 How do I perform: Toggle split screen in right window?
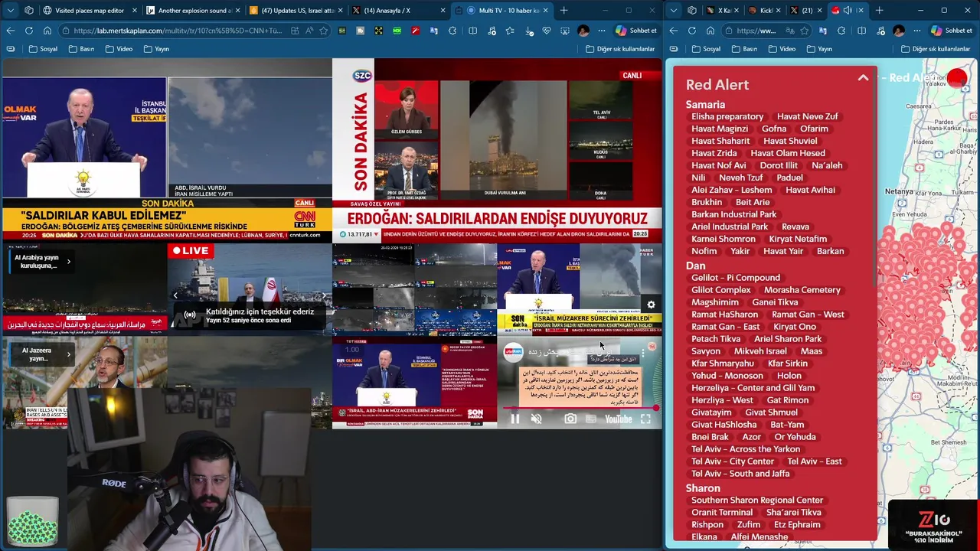(861, 31)
